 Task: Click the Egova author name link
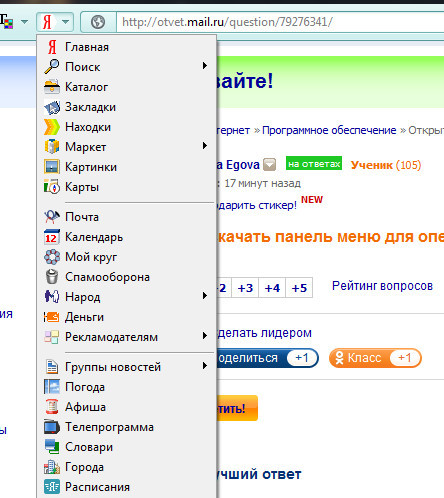click(239, 165)
